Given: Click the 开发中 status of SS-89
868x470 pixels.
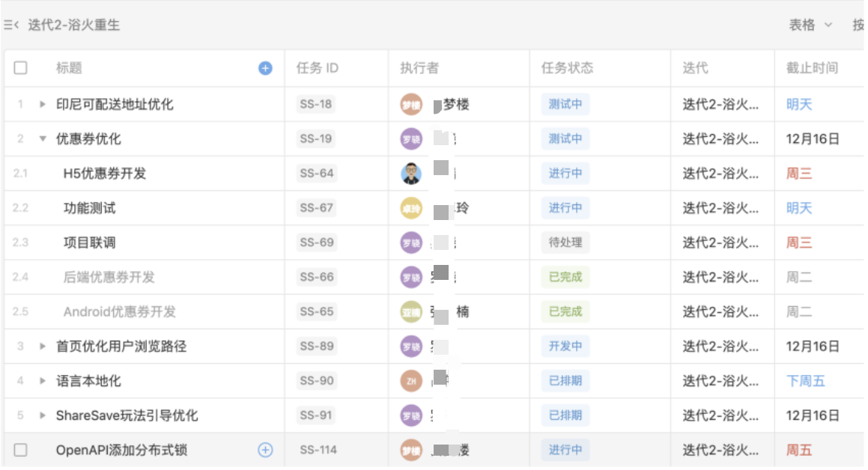Looking at the screenshot, I should pyautogui.click(x=565, y=347).
